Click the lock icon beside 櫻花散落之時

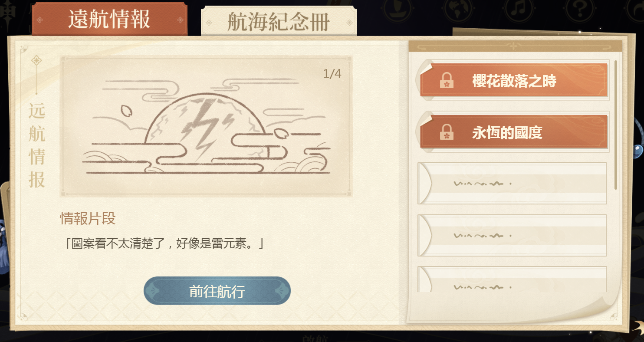pyautogui.click(x=447, y=81)
